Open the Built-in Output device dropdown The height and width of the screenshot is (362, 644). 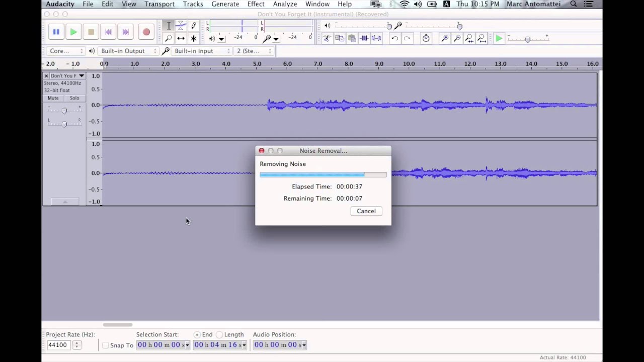click(128, 51)
